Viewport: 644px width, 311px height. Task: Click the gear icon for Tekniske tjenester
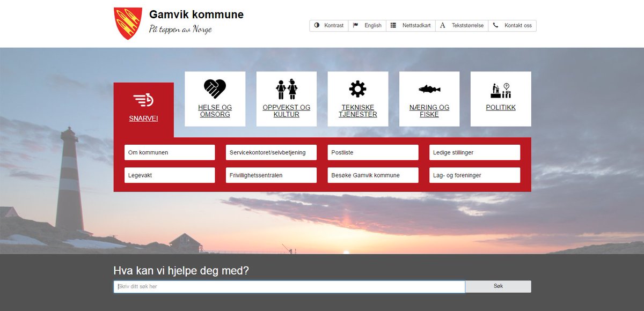tap(358, 89)
